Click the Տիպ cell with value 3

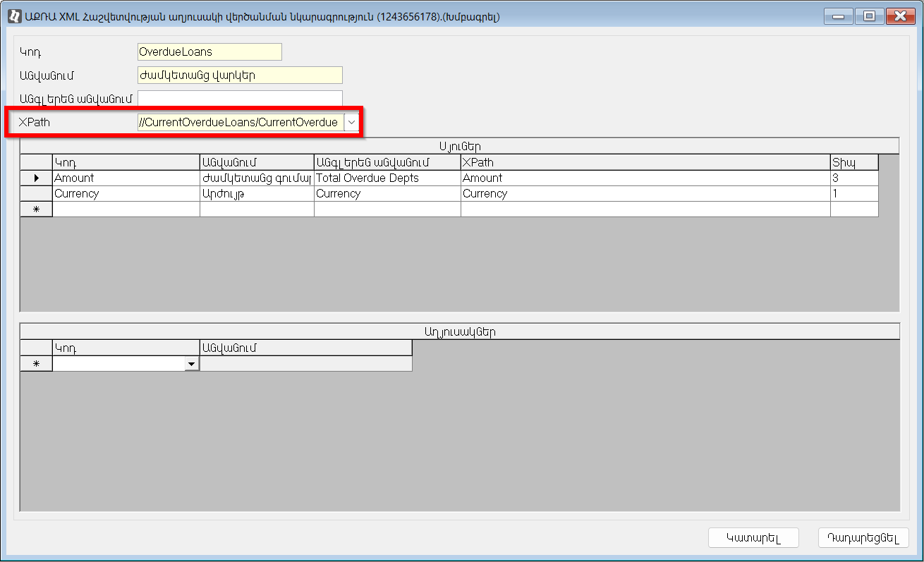click(853, 178)
